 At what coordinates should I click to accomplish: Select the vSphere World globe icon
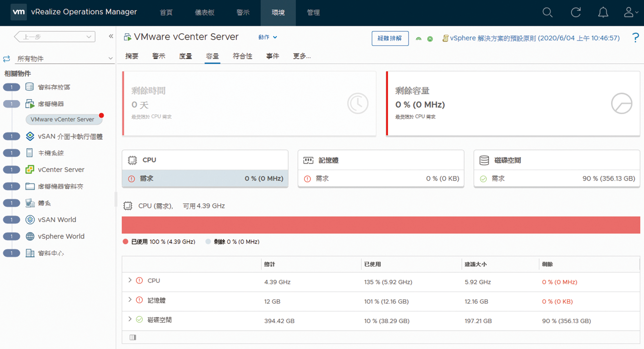pos(30,236)
